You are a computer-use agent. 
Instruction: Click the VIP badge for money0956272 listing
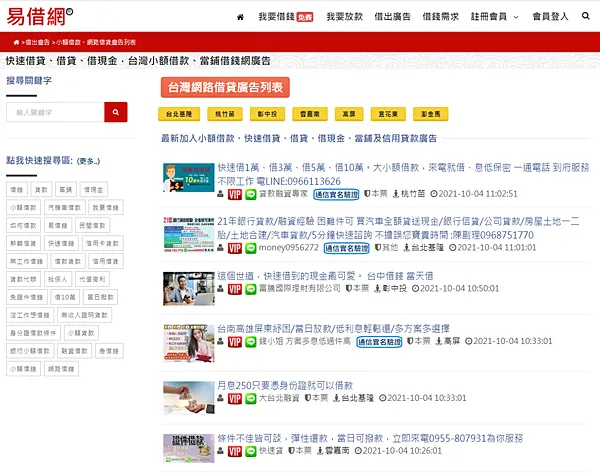tap(235, 248)
